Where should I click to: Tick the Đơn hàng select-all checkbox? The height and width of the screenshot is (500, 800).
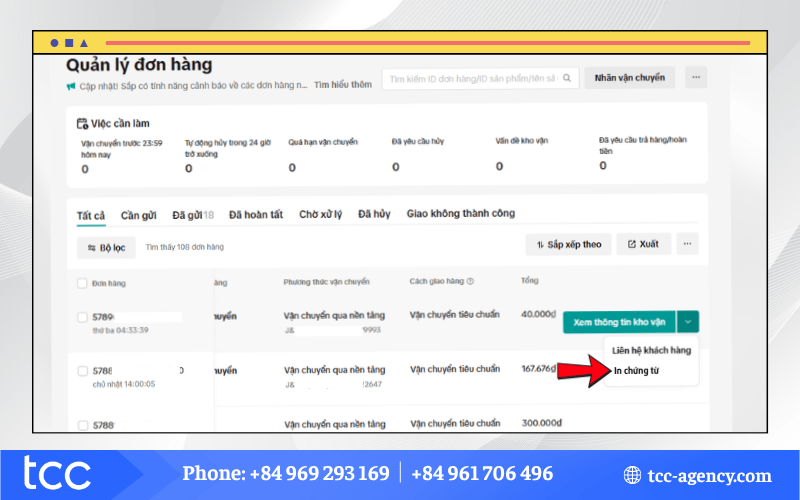82,283
